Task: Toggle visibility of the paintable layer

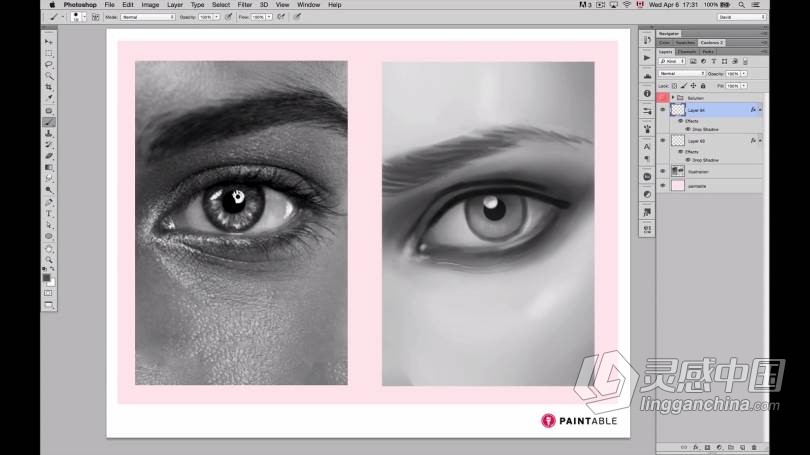Action: (662, 186)
